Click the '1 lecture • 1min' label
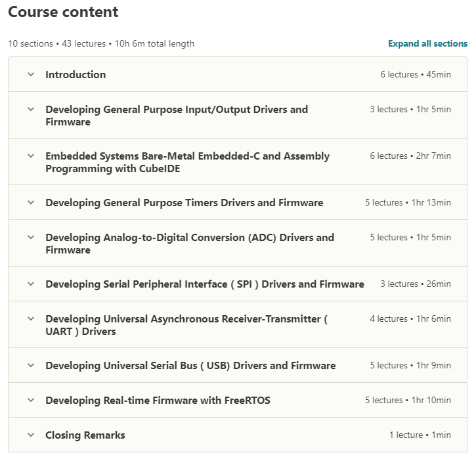Screen dimensions: 476x459 (420, 435)
